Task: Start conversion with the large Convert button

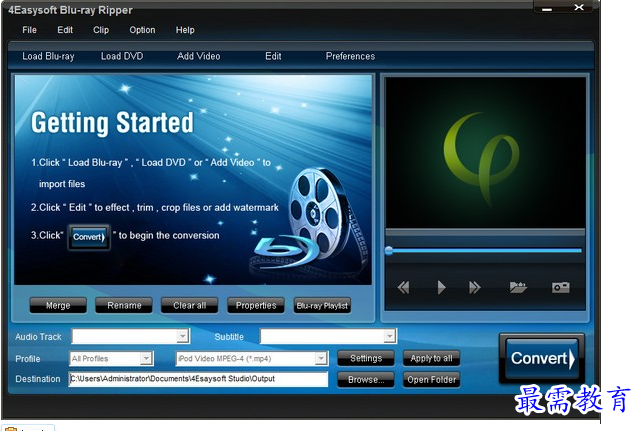Action: pyautogui.click(x=542, y=358)
